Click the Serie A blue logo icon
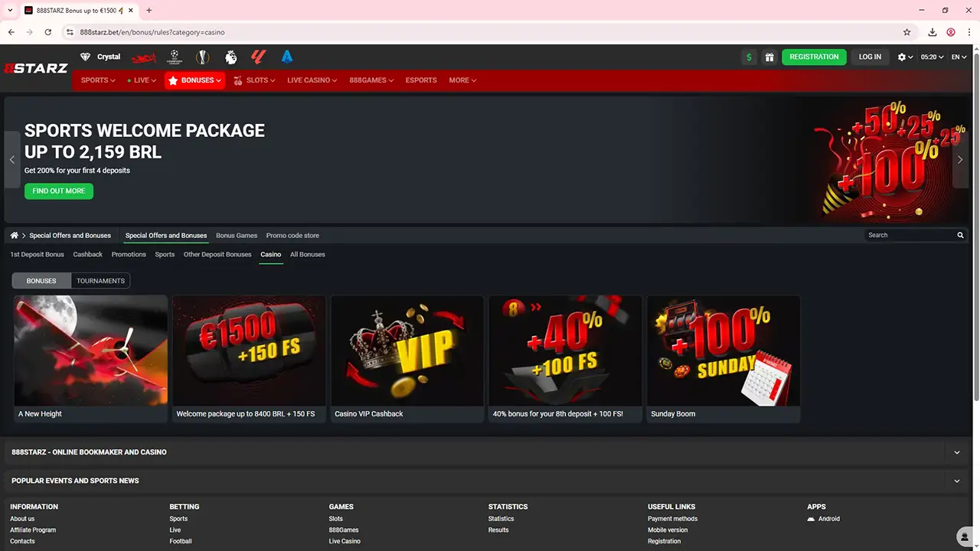Screen dimensions: 980x551 coord(287,57)
